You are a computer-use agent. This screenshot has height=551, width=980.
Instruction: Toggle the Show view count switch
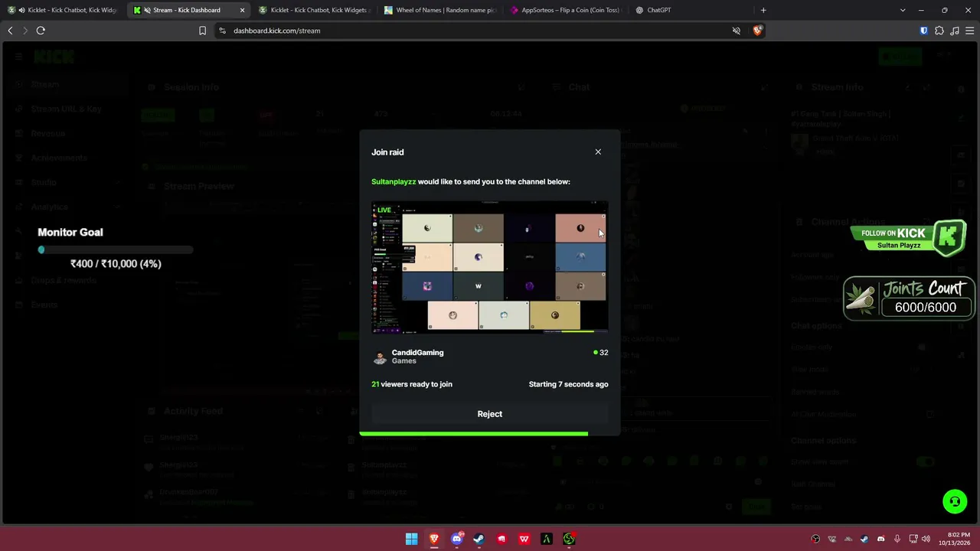click(926, 461)
